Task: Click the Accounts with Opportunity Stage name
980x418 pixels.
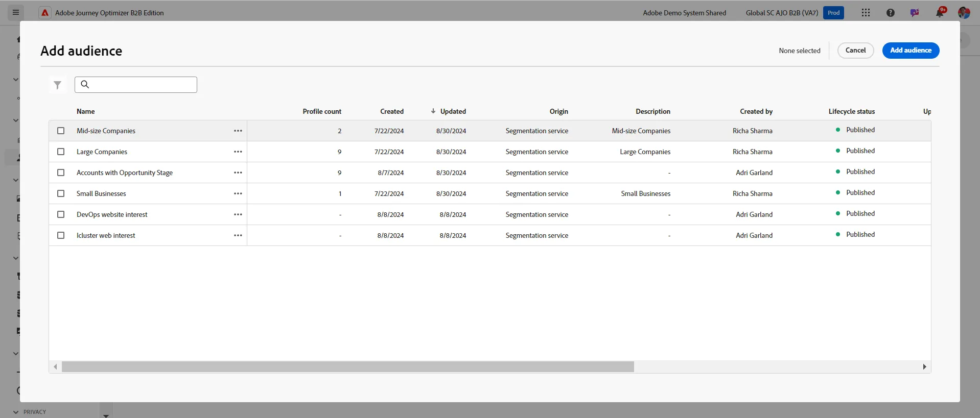Action: [125, 173]
